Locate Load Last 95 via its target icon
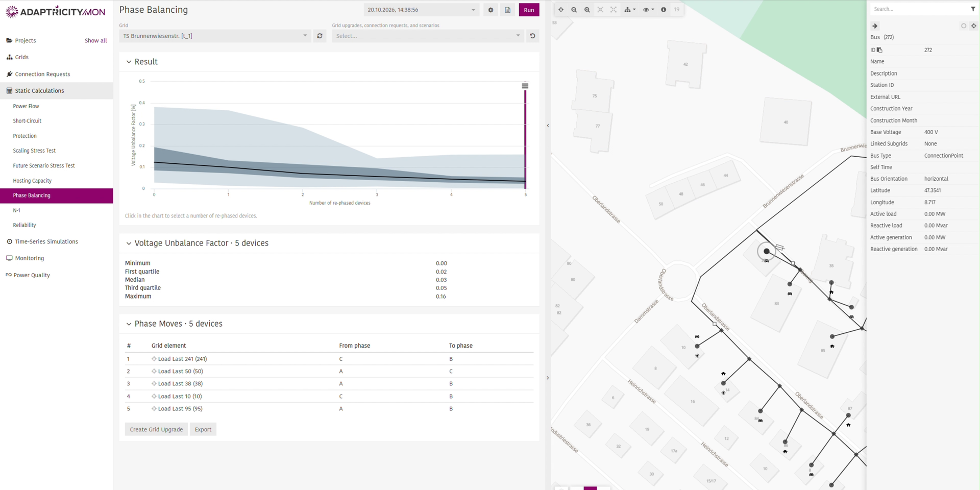 click(154, 409)
